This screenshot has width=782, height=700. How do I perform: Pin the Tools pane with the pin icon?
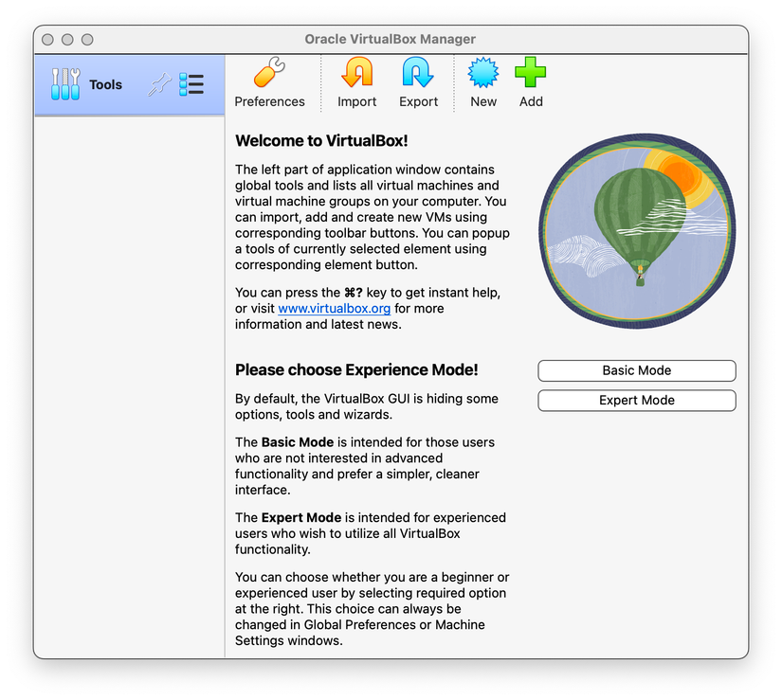point(158,84)
